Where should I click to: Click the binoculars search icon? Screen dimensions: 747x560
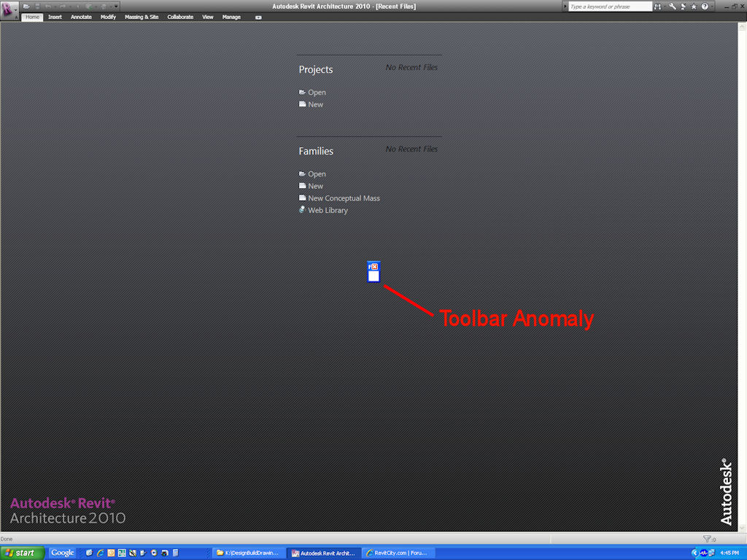(x=658, y=7)
